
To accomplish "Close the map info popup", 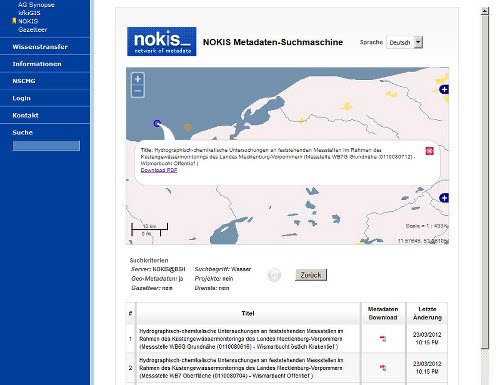I will 430,151.
